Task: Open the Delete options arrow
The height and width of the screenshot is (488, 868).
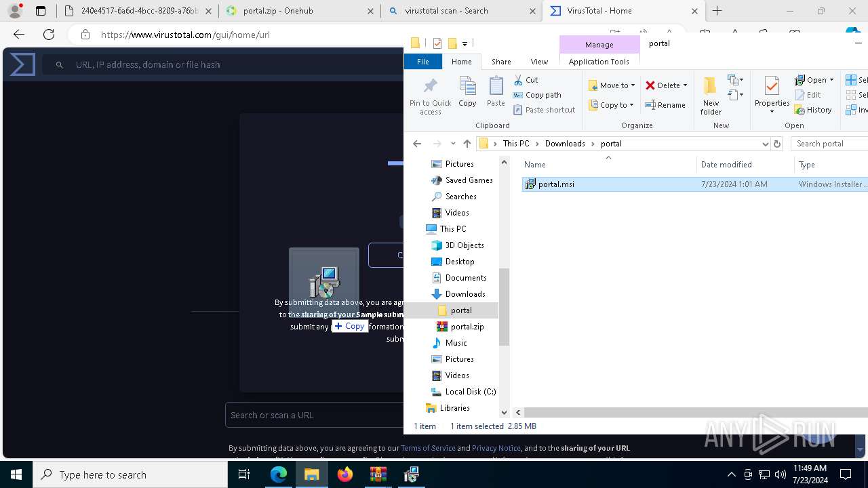Action: pos(685,85)
